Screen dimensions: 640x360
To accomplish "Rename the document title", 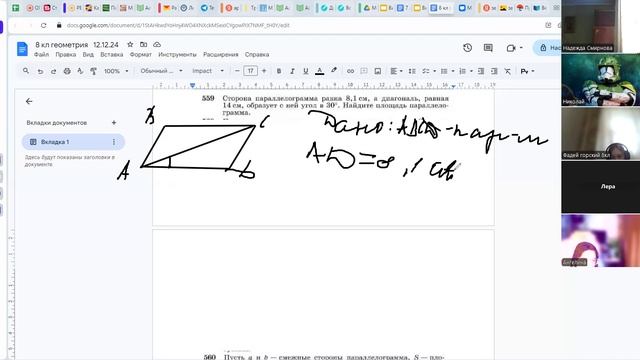I will (x=77, y=44).
